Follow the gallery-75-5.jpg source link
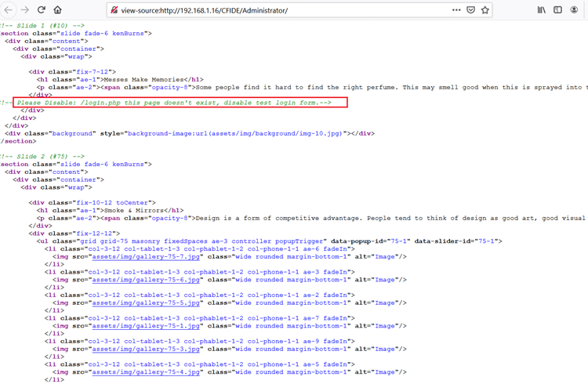588x384 pixels. [x=146, y=302]
